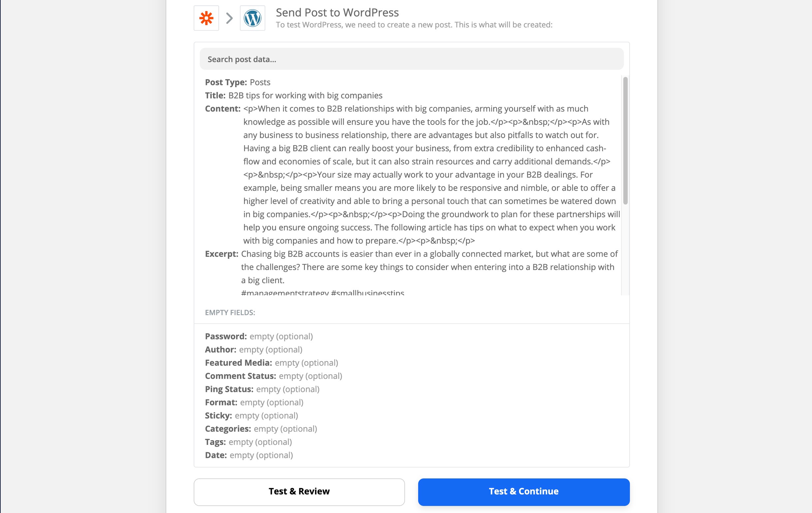The image size is (812, 513).
Task: Click the blue Test & Continue button
Action: pyautogui.click(x=524, y=492)
